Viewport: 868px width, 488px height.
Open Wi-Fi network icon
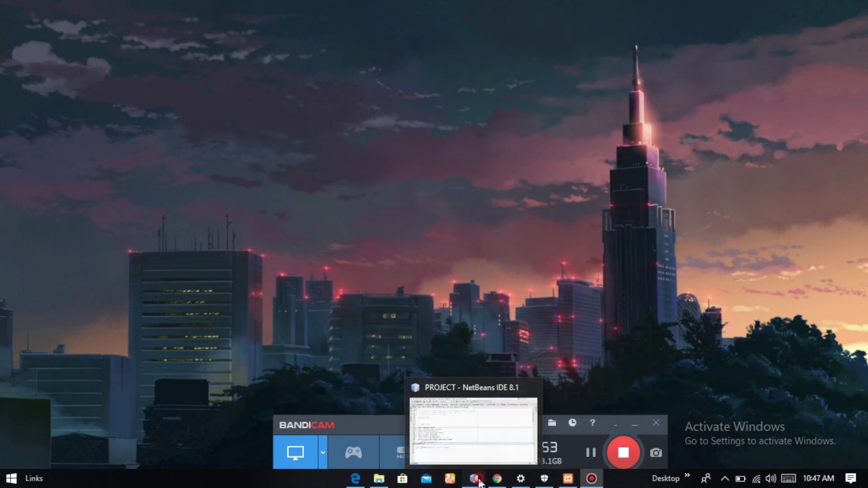click(x=756, y=479)
